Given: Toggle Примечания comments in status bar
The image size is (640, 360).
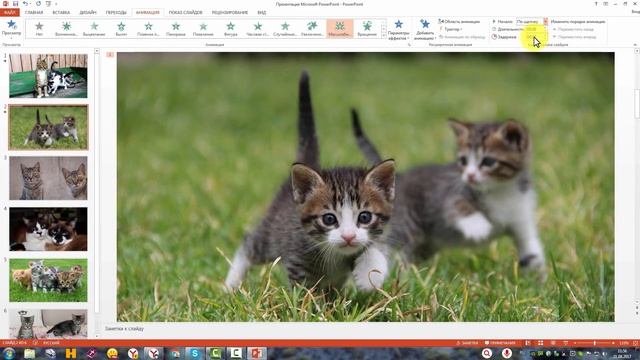Looking at the screenshot, I should (x=500, y=343).
